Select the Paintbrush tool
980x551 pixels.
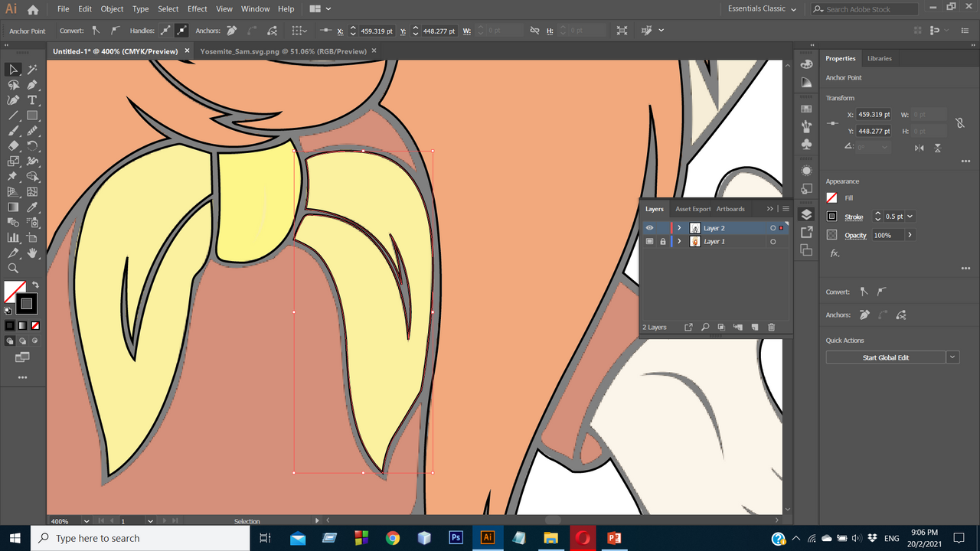pos(13,131)
